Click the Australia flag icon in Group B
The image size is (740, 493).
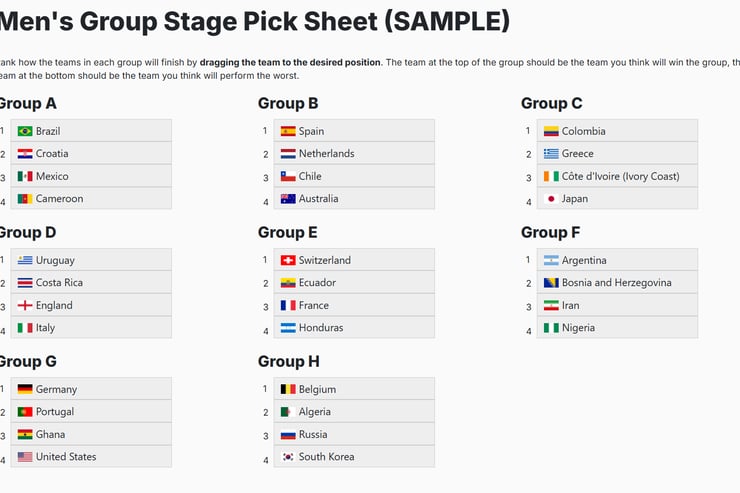(x=288, y=199)
